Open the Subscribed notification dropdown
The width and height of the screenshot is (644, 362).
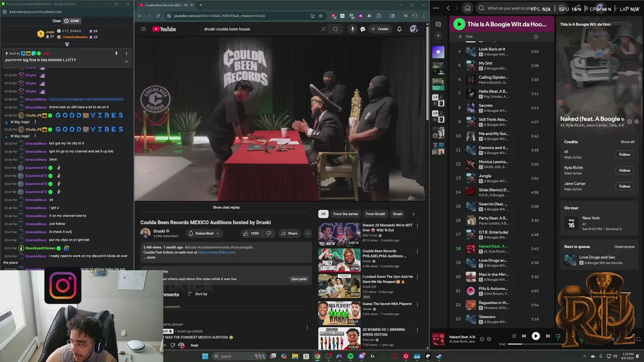click(x=204, y=233)
